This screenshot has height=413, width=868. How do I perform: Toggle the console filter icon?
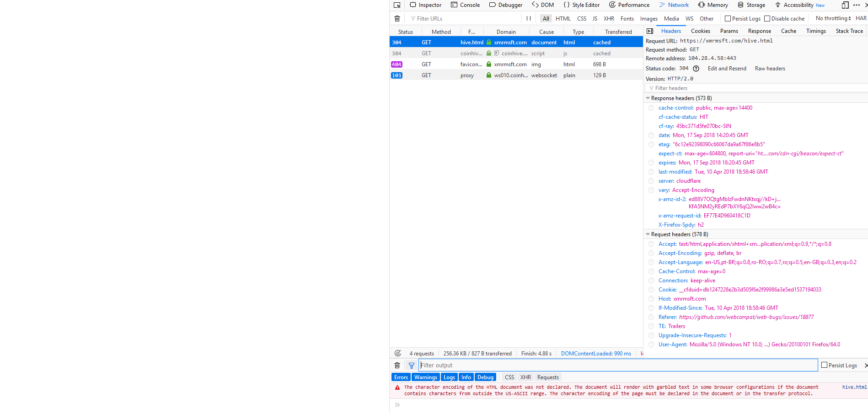pyautogui.click(x=412, y=365)
